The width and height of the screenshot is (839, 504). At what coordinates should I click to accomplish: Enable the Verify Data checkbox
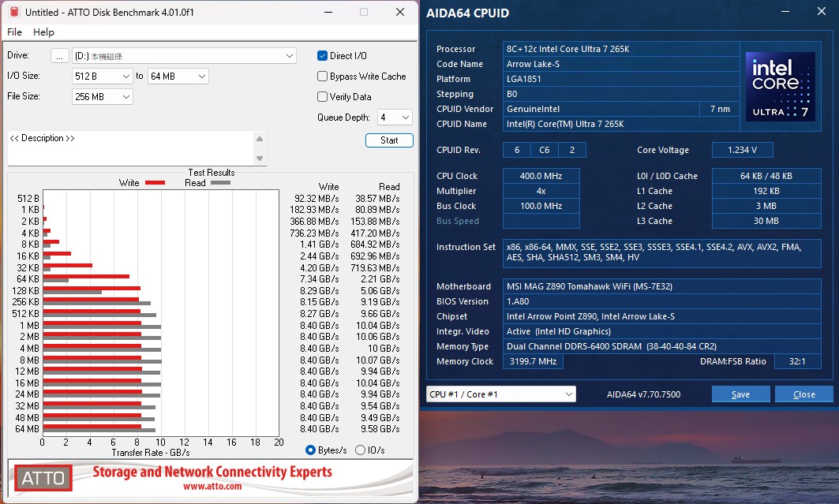tap(322, 97)
